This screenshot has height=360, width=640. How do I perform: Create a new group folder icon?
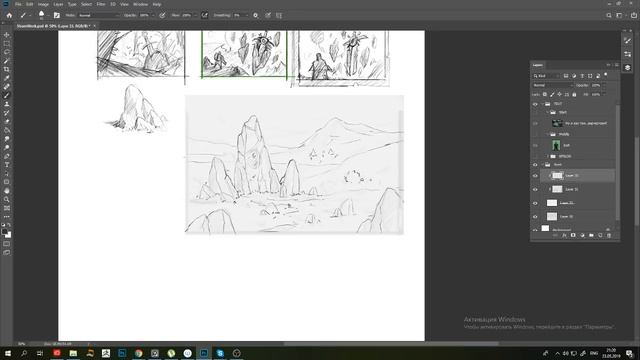click(591, 236)
